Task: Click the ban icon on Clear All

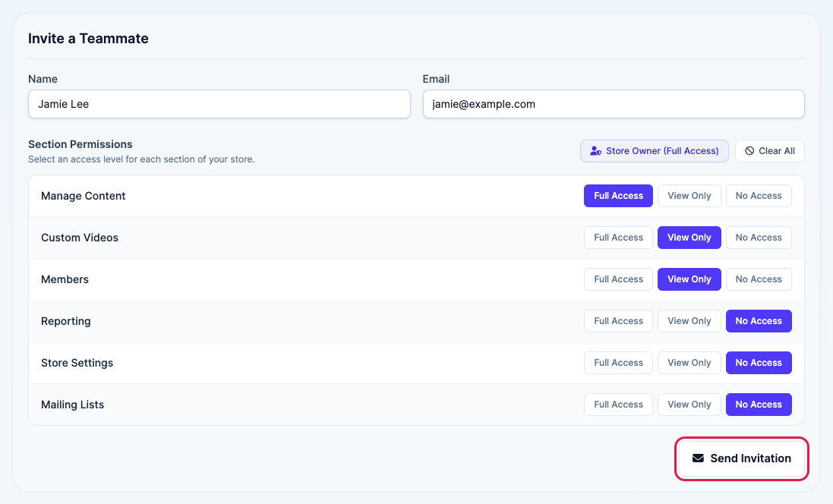Action: [749, 151]
